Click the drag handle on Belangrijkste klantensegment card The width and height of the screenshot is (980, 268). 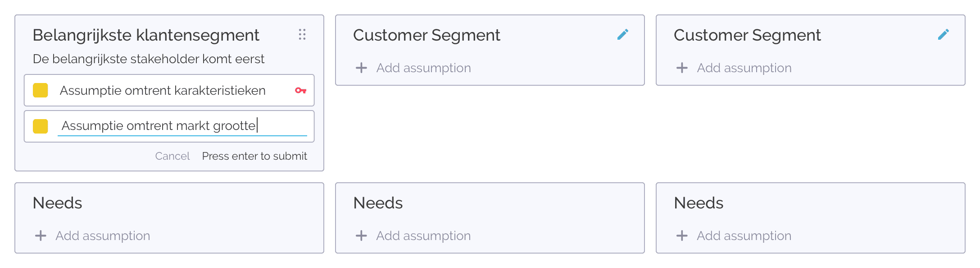(302, 35)
